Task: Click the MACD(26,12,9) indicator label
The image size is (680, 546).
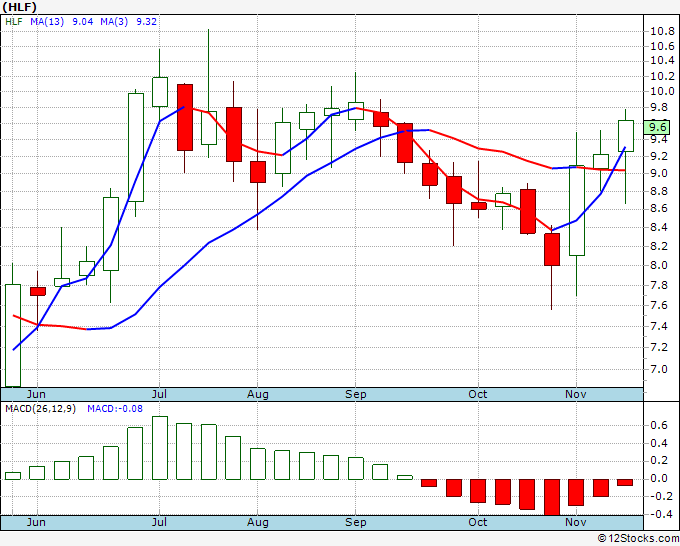Action: click(x=40, y=409)
